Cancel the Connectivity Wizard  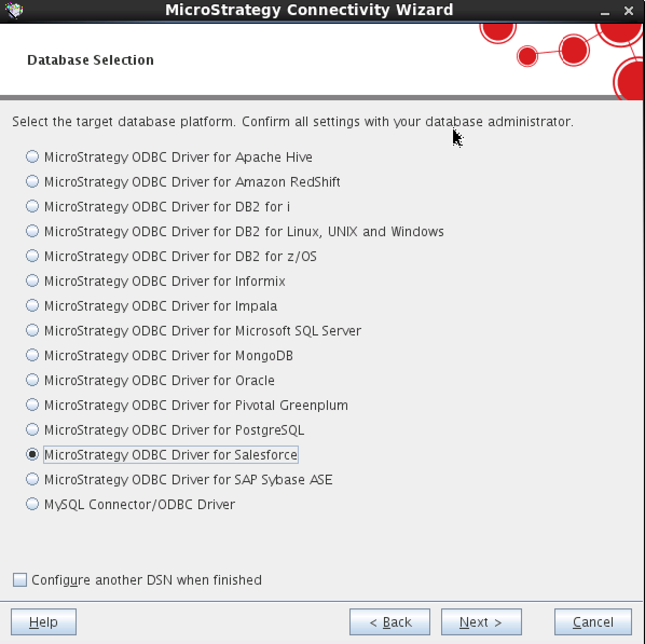[593, 622]
